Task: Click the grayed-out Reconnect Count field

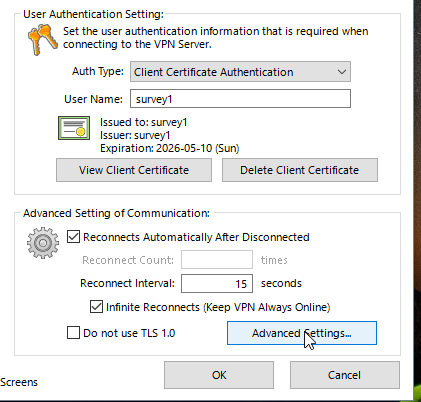Action: tap(217, 260)
